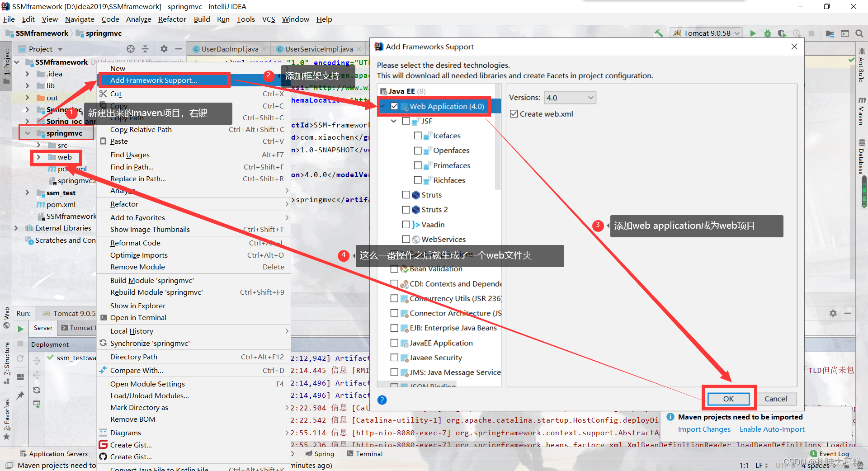The image size is (868, 471).
Task: Check the WebServices checkbox
Action: click(406, 239)
